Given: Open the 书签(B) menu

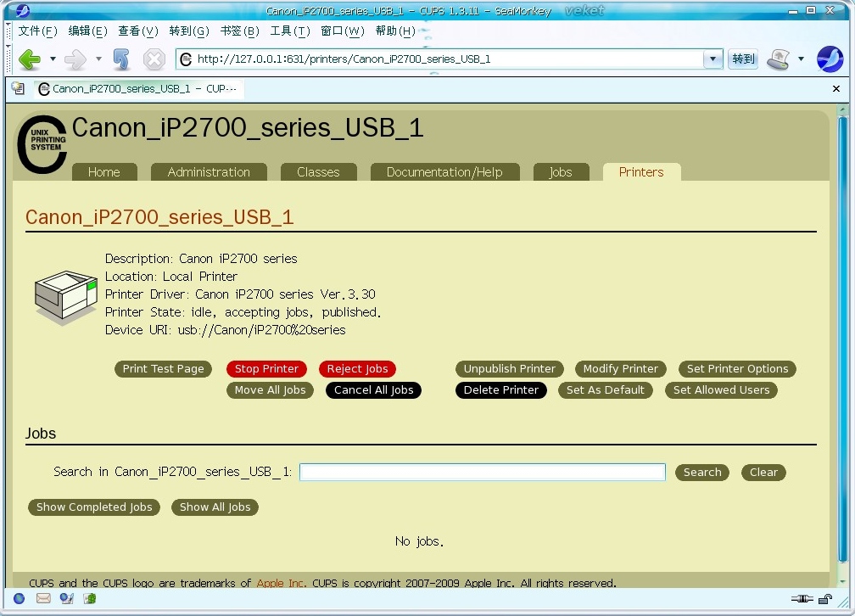Looking at the screenshot, I should (x=239, y=31).
